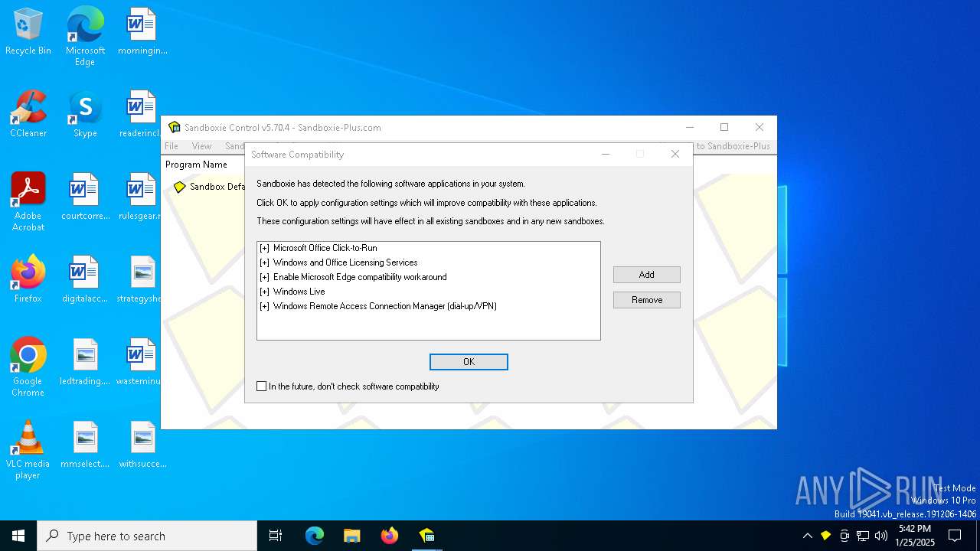980x551 pixels.
Task: Click the Sandboxie yellow tray icon
Action: tap(825, 536)
